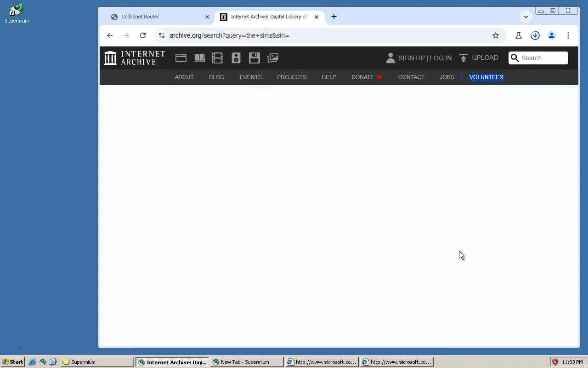Click the Upload arrow icon
The height and width of the screenshot is (368, 588).
point(463,58)
